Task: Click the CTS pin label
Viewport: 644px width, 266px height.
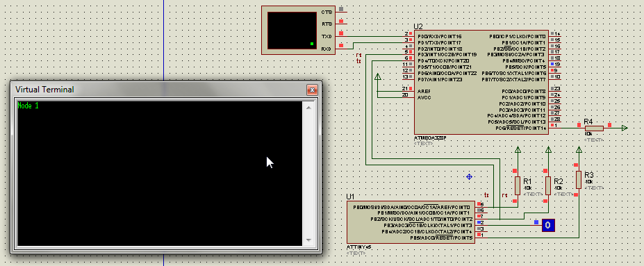Action: tap(327, 13)
